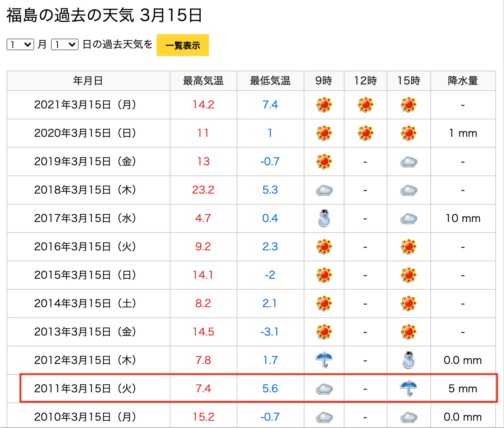Click the 2013 row 9時 sunny icon
Viewport: 504px width, 428px height.
pyautogui.click(x=324, y=332)
